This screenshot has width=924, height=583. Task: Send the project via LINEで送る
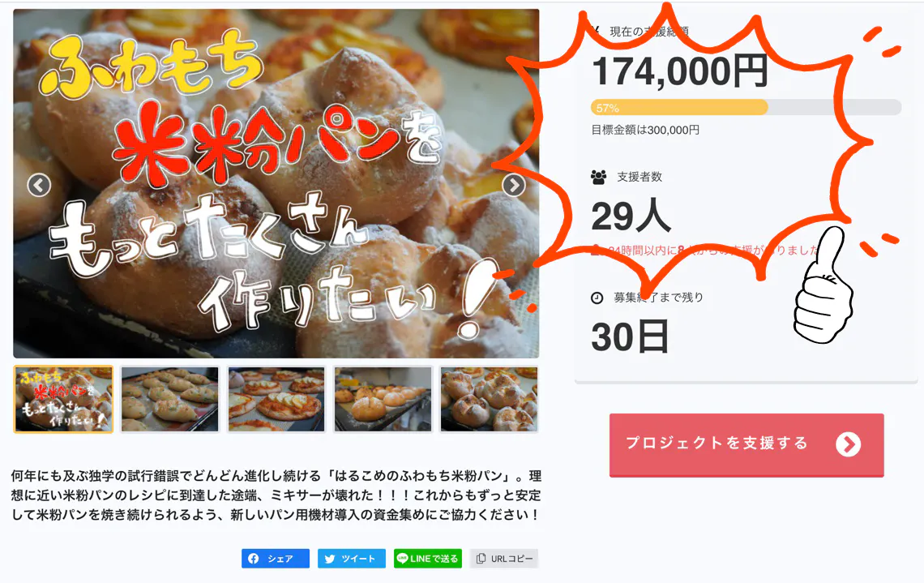428,558
